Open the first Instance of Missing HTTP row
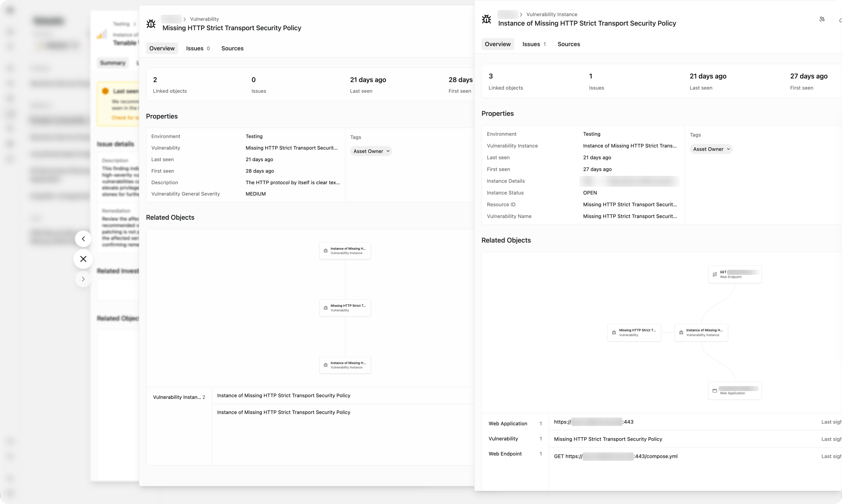842x504 pixels. point(283,395)
